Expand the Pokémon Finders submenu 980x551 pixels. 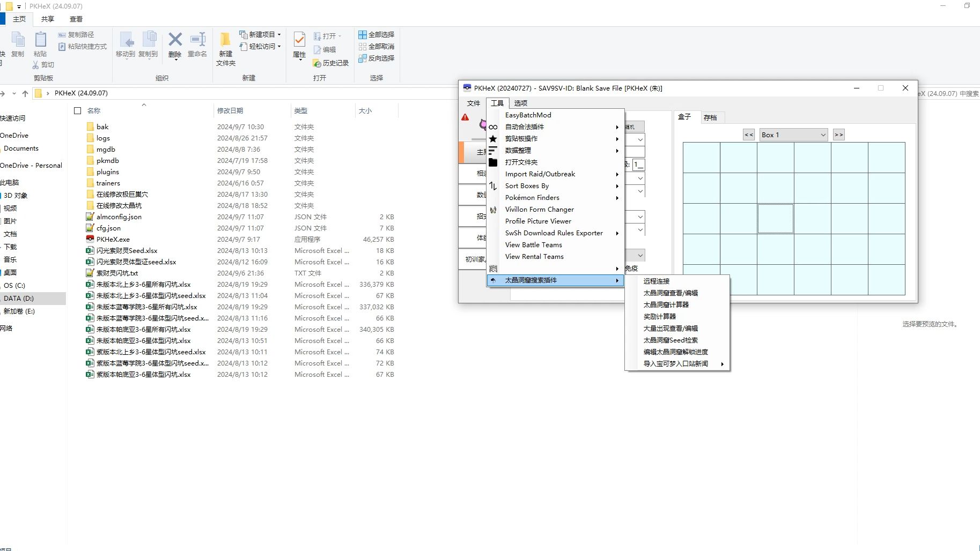click(x=555, y=198)
